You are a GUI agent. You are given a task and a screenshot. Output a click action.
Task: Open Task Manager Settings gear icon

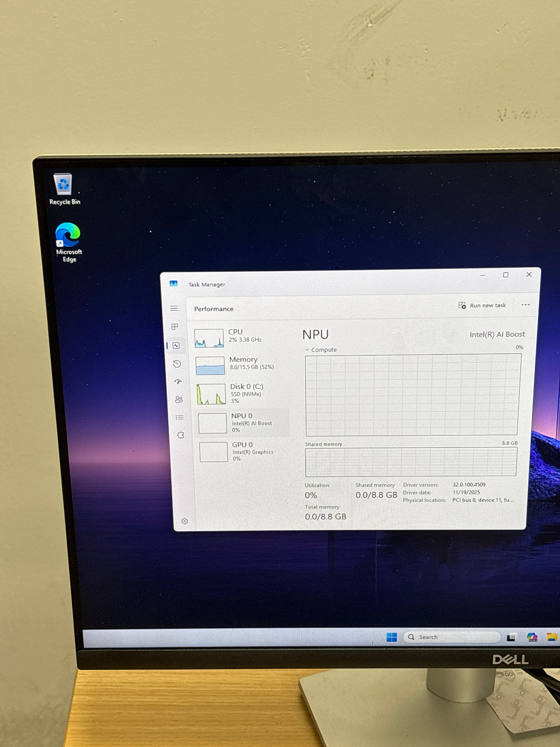pos(185,521)
